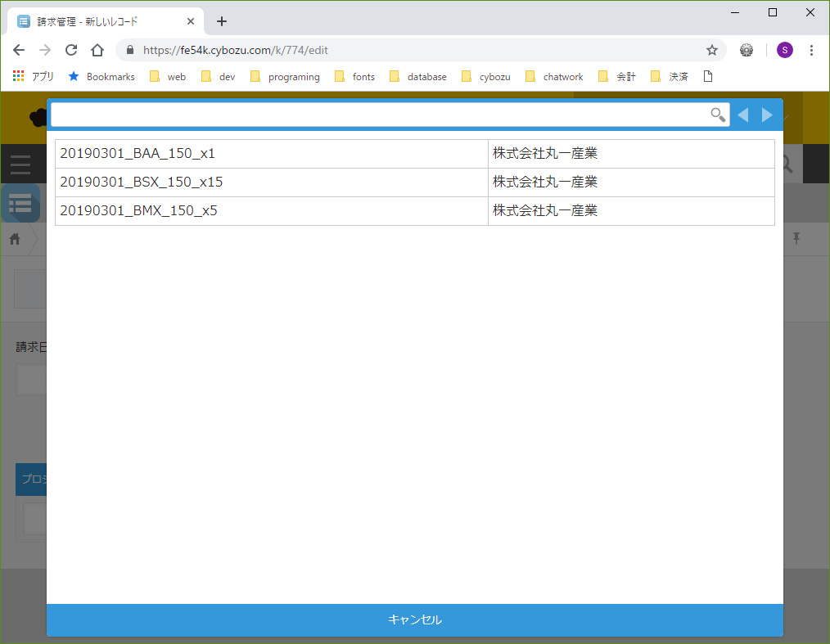Screen dimensions: 830x644
Task: Navigate back in browser history
Action: tap(19, 50)
